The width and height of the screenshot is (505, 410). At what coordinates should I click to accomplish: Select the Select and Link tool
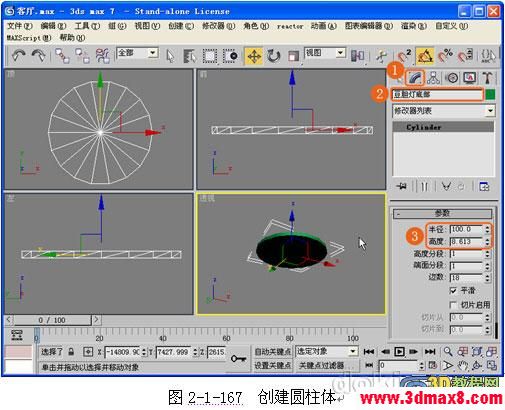(x=62, y=56)
